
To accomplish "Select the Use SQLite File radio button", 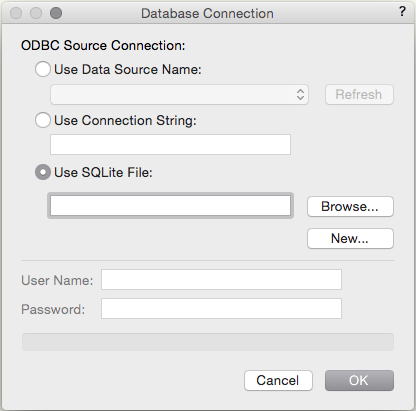I will pos(43,172).
